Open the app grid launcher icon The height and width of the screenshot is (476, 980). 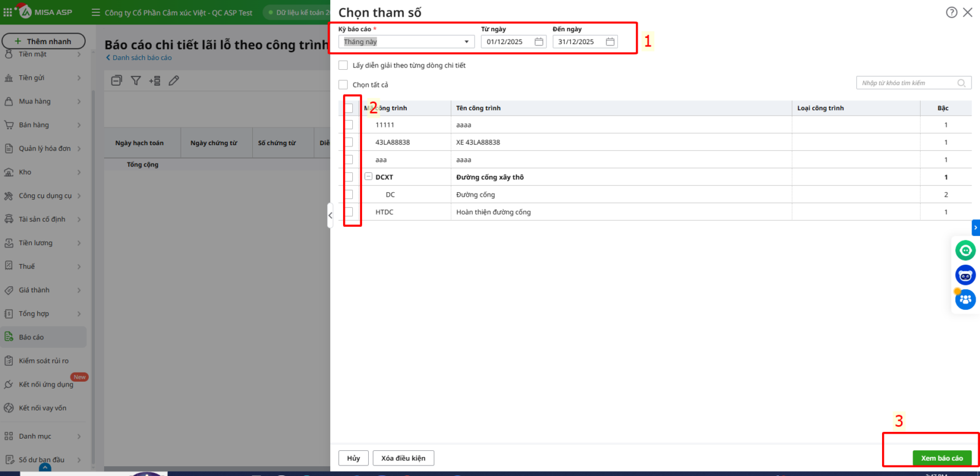(x=8, y=12)
